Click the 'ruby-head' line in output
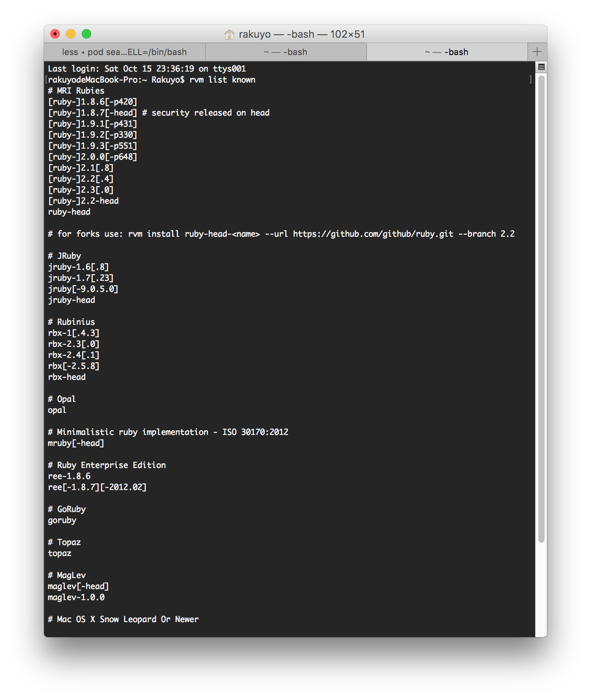Image resolution: width=591 pixels, height=700 pixels. click(x=69, y=212)
